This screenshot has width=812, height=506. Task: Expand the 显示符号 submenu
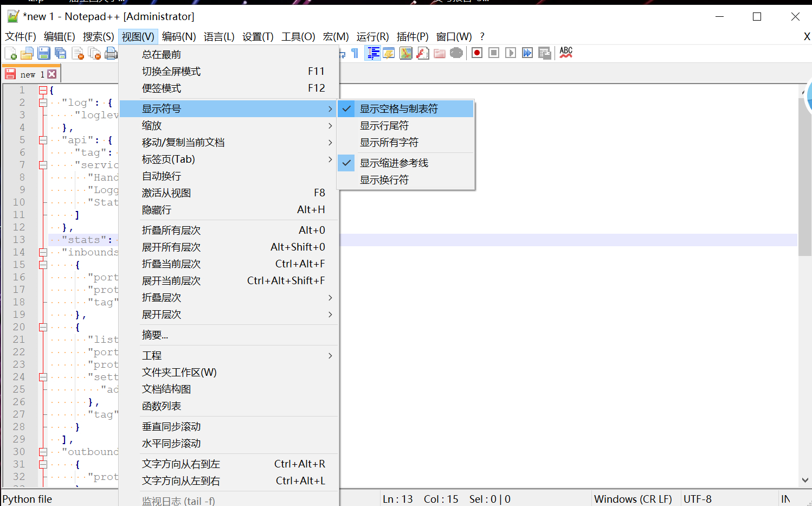coord(229,108)
